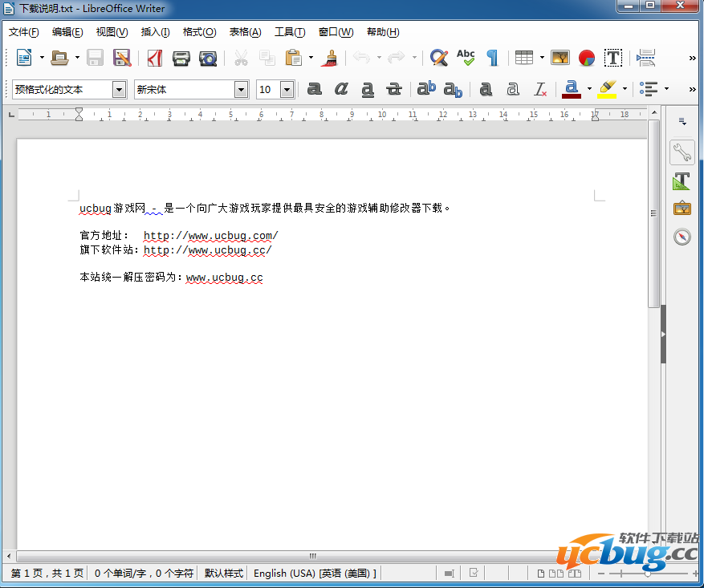
Task: Click the Clone Formatting paintbrush icon
Action: pos(329,58)
